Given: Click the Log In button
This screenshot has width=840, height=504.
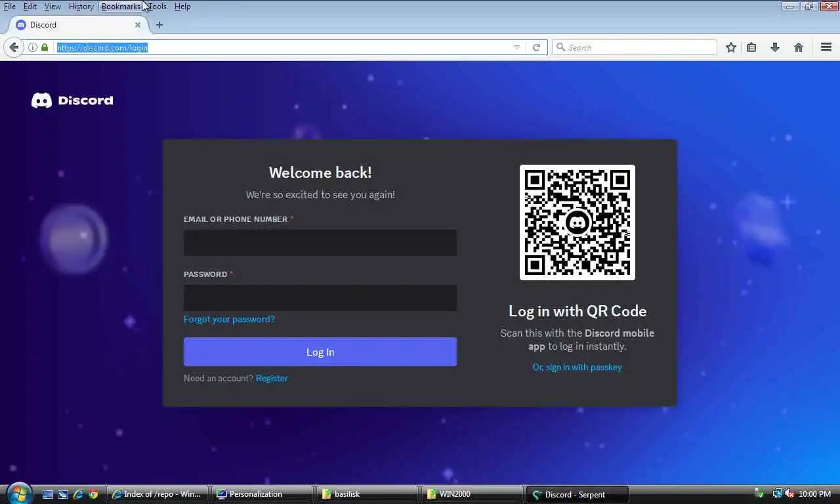Looking at the screenshot, I should pyautogui.click(x=320, y=352).
